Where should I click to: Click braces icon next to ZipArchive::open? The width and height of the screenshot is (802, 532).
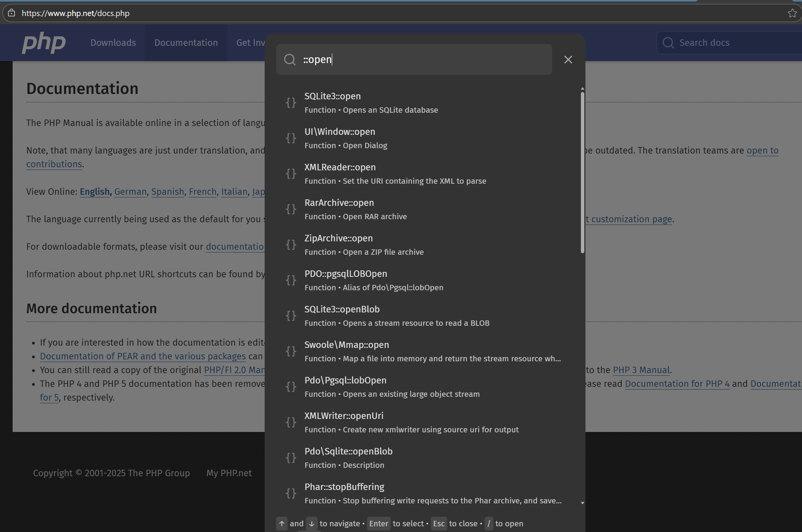click(x=291, y=245)
